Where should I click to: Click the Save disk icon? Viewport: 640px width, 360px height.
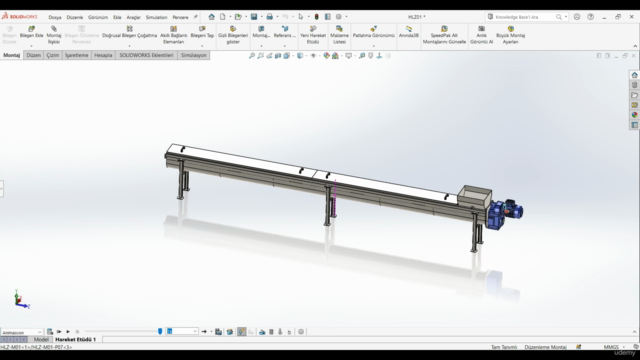click(x=254, y=17)
